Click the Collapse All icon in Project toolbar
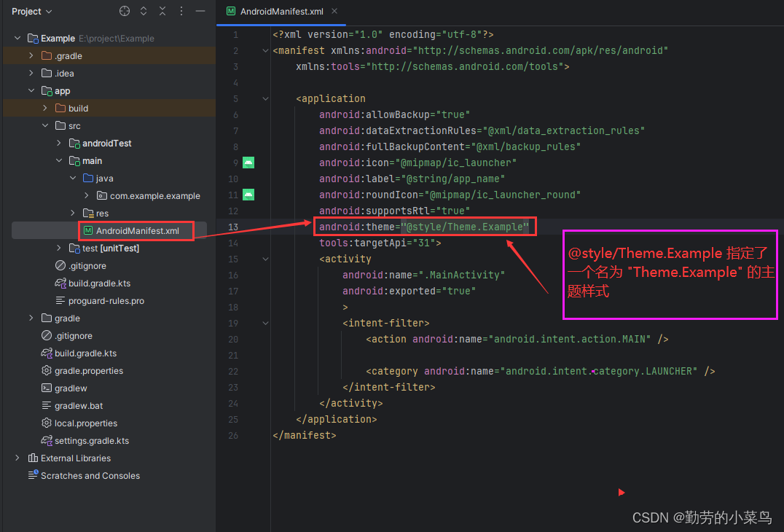The width and height of the screenshot is (784, 532). 162,11
